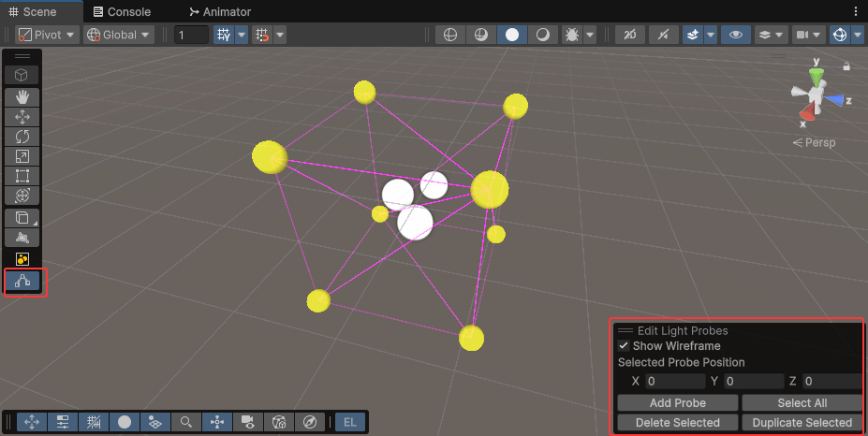Open the Global coordinate space dropdown
Viewport: 868px width, 436px height.
point(118,35)
